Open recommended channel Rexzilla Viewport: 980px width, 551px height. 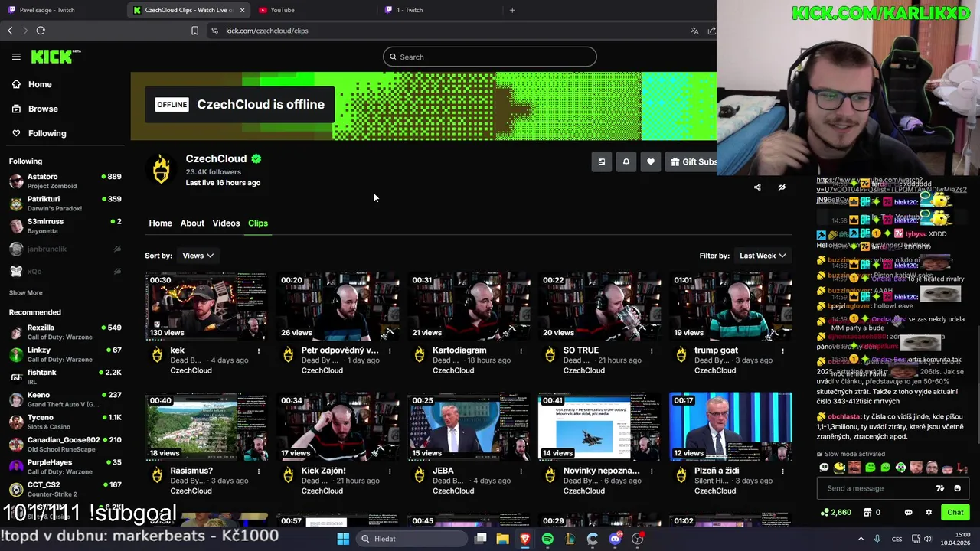pos(65,332)
